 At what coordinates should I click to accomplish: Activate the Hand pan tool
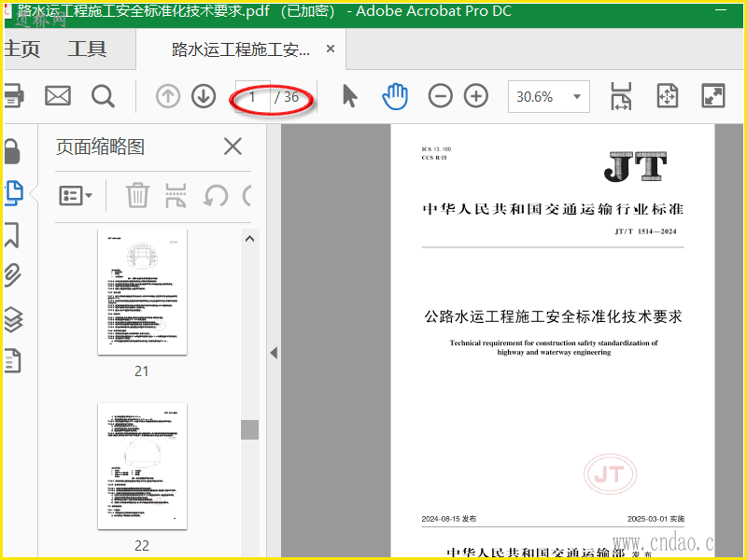click(395, 96)
